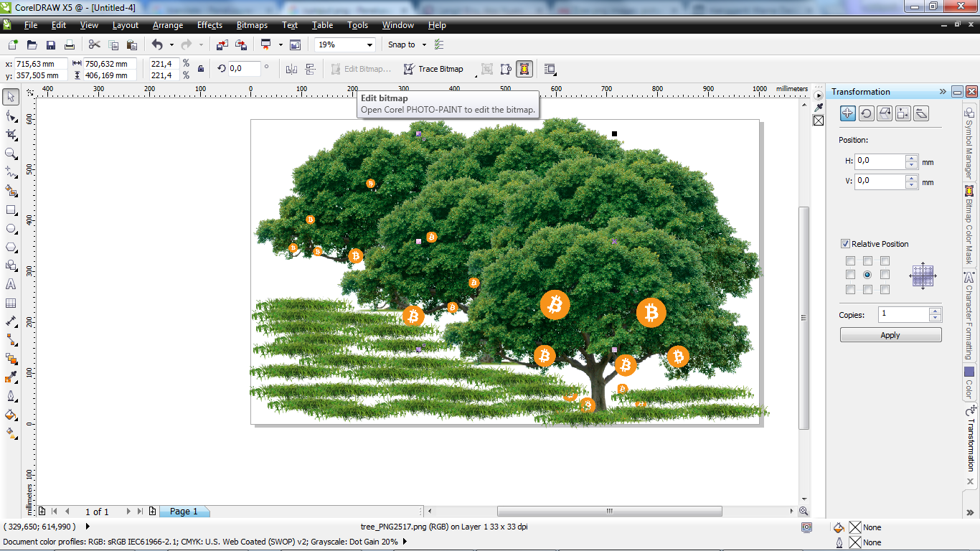The image size is (980, 551).
Task: Expand more dockers chevron at bottom right
Action: pos(971,513)
